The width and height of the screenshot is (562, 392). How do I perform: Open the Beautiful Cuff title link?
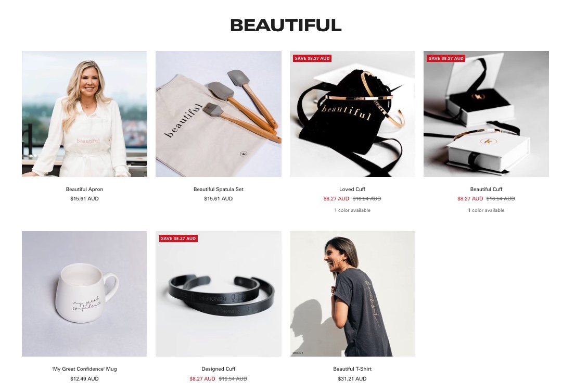point(486,189)
